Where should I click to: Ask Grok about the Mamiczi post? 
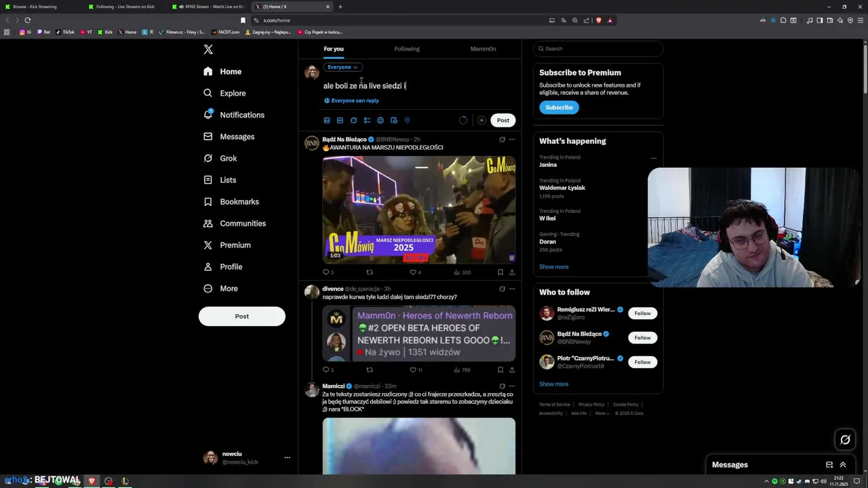click(502, 386)
